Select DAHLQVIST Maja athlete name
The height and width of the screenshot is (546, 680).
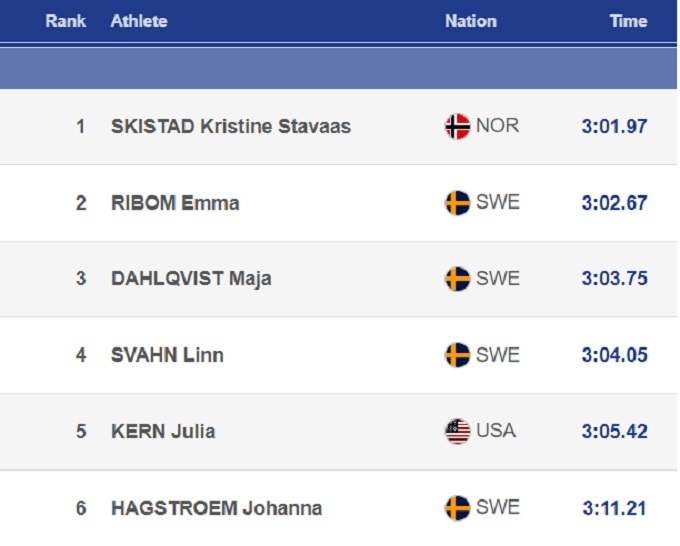[x=189, y=279]
